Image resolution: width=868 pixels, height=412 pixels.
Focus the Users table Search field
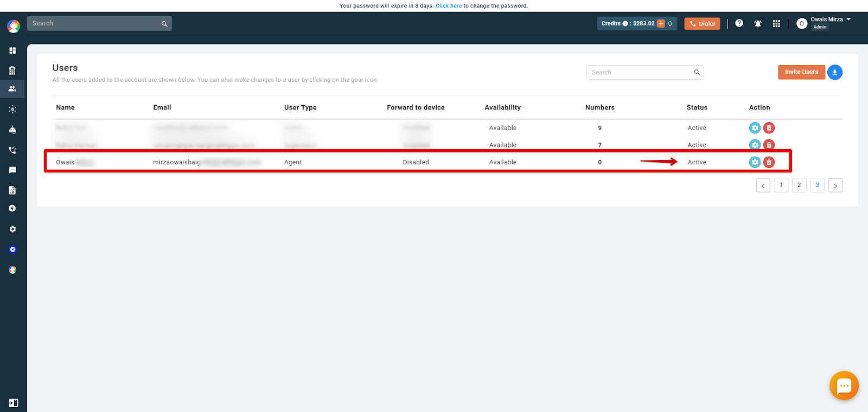click(645, 72)
